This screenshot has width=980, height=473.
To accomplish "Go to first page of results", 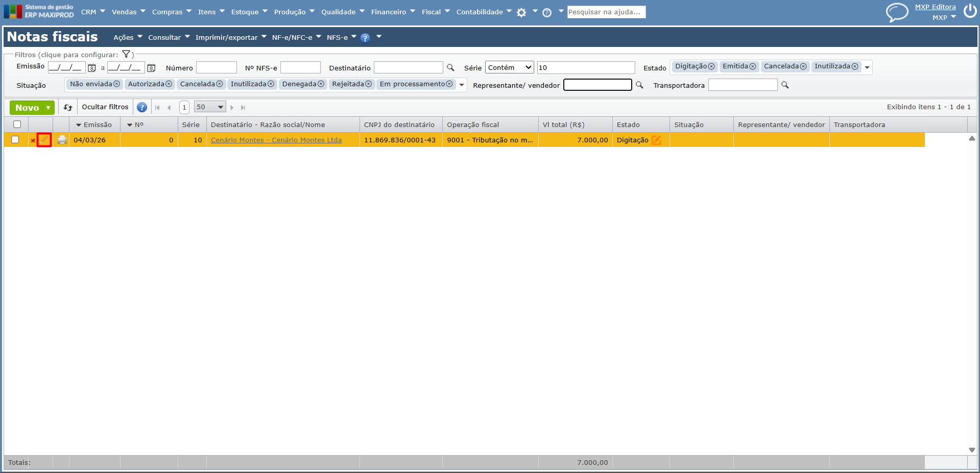I will (x=157, y=108).
